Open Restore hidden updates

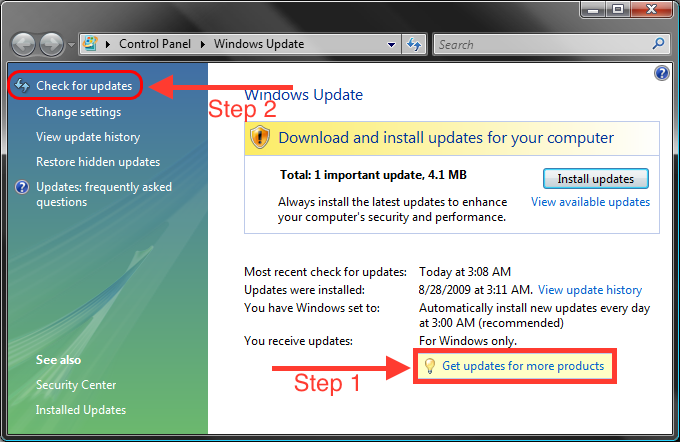97,162
